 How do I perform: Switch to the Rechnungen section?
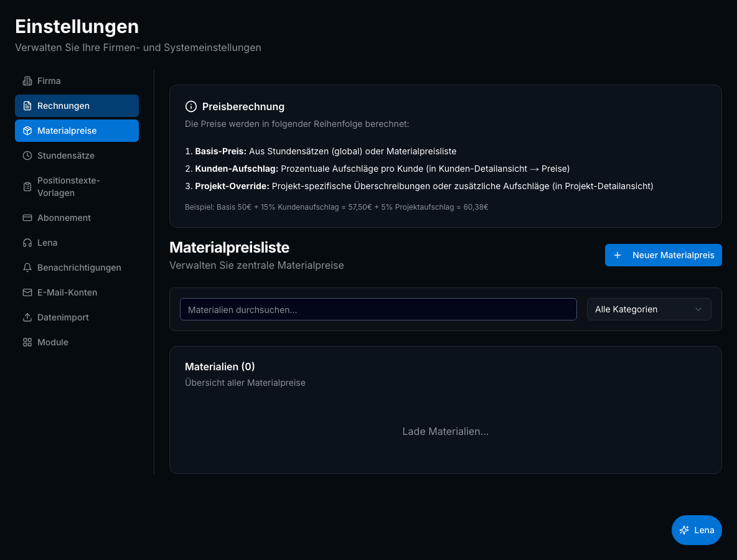click(x=77, y=106)
